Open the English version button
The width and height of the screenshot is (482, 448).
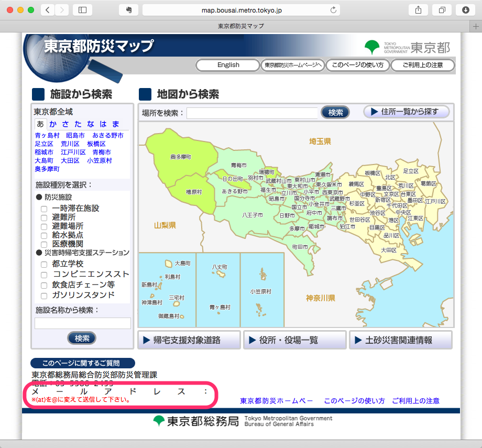tap(228, 65)
